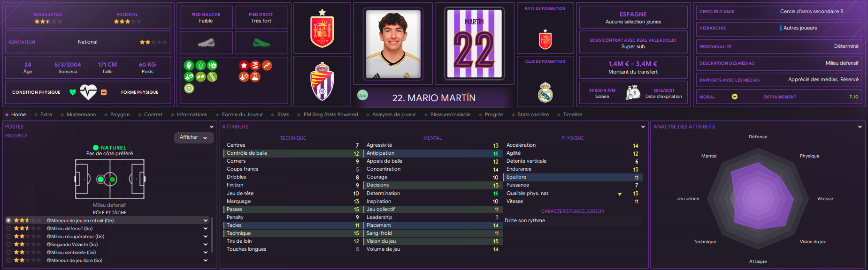The image size is (868, 270).
Task: Expand the Attributs panel chevron
Action: (643, 127)
